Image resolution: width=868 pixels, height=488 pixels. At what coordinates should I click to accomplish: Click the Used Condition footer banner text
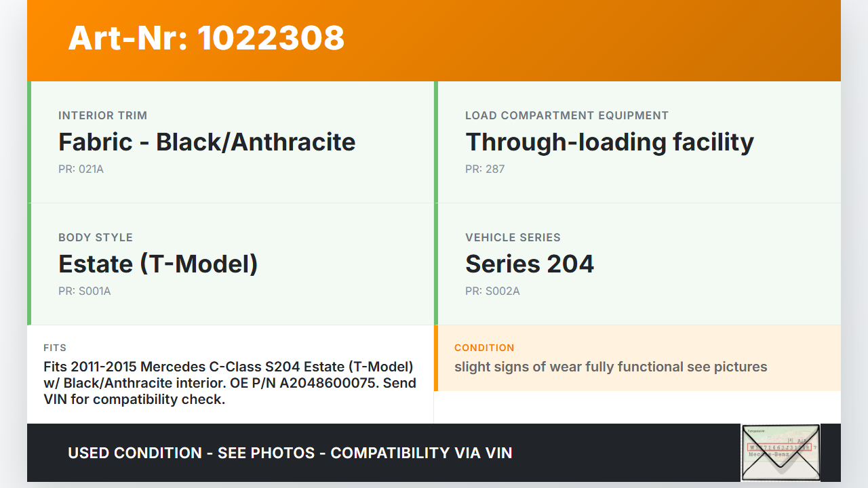click(x=290, y=453)
